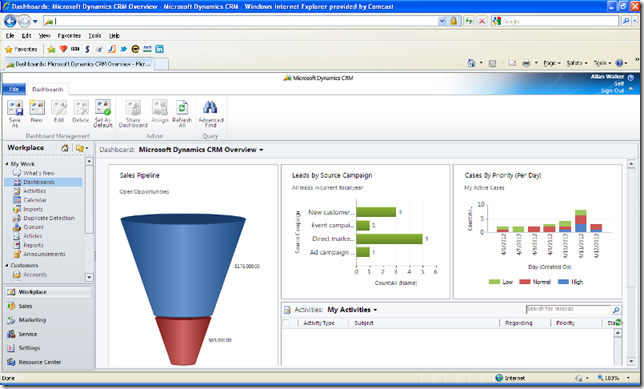Open the browser Edit menu
The width and height of the screenshot is (644, 389).
27,36
